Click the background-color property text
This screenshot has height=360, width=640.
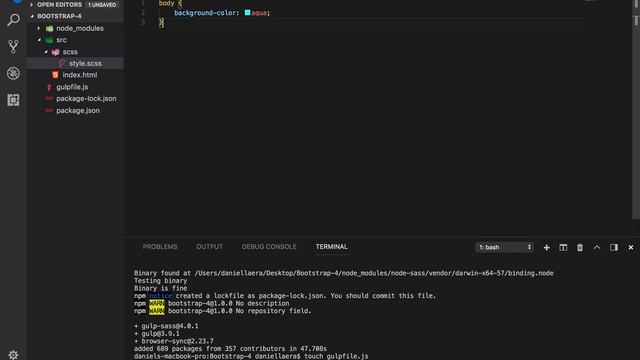(205, 13)
